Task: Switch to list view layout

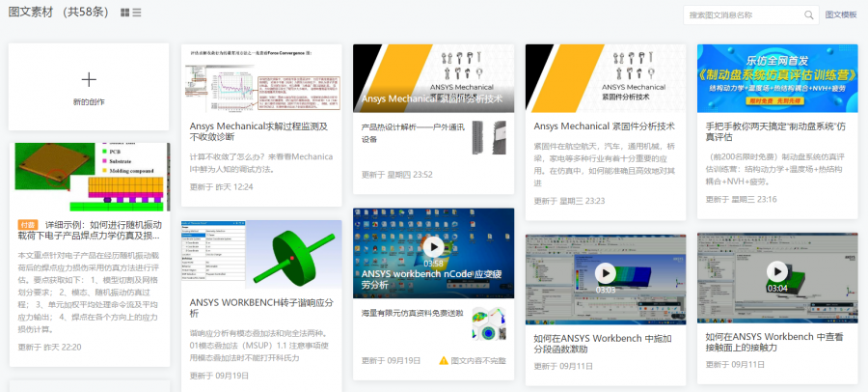Action: coord(137,14)
